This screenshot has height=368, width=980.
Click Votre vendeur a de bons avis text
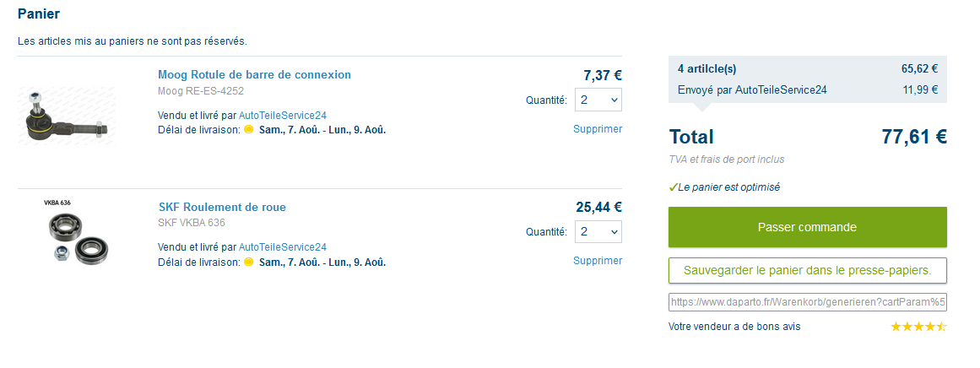click(734, 327)
